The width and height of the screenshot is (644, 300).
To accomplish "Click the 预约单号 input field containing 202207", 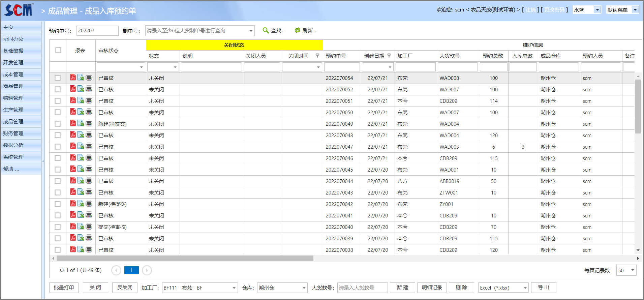I will pos(97,31).
